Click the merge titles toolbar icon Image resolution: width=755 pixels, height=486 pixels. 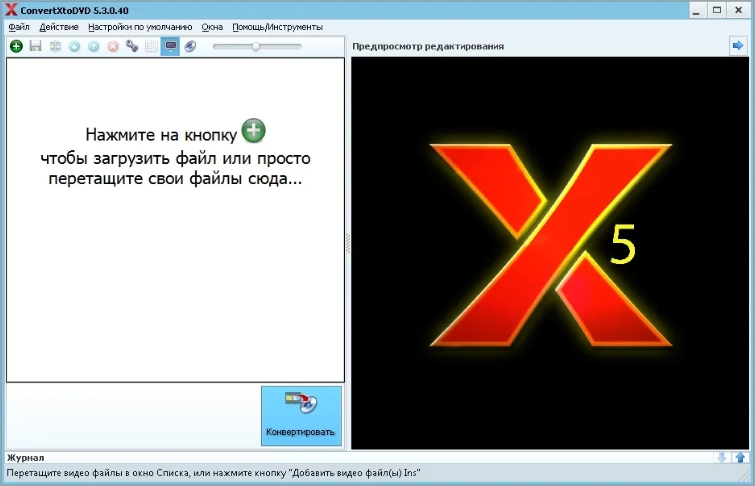55,46
